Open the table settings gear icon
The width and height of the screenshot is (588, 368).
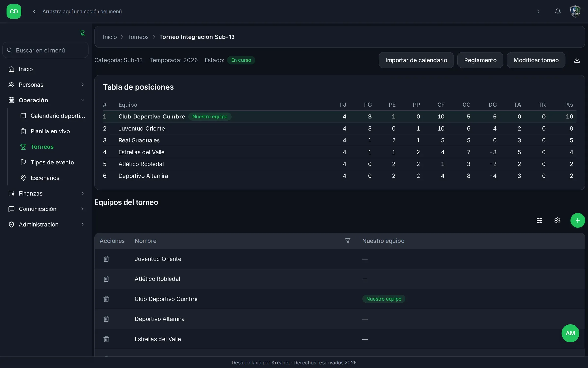[x=557, y=220]
